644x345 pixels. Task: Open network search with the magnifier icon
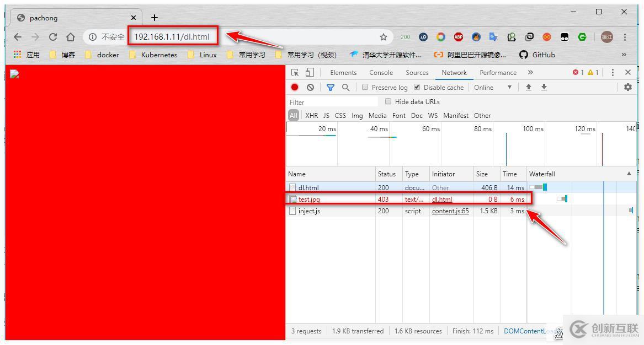click(x=346, y=88)
